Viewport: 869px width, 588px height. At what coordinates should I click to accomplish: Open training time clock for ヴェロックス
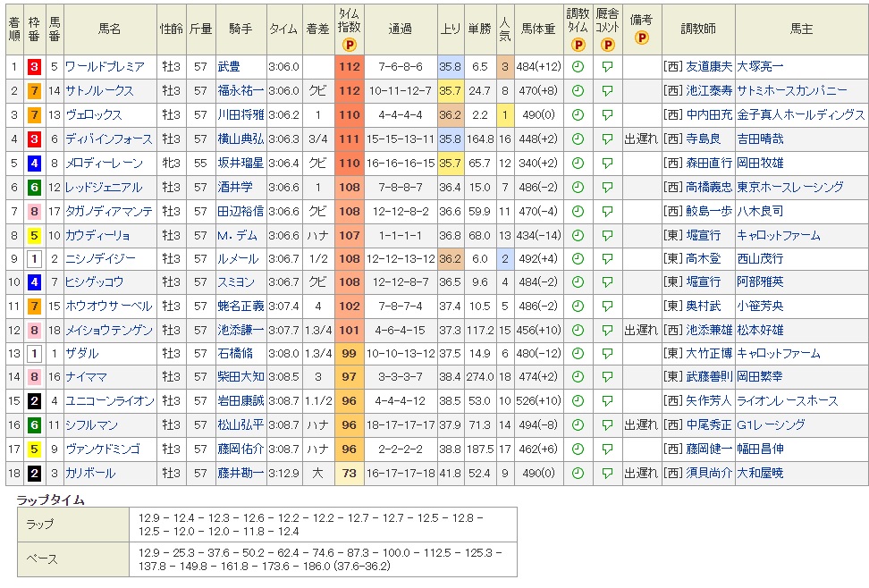[578, 114]
